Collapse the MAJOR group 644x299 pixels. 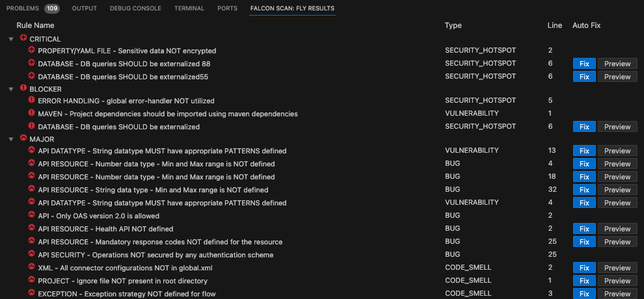click(11, 140)
